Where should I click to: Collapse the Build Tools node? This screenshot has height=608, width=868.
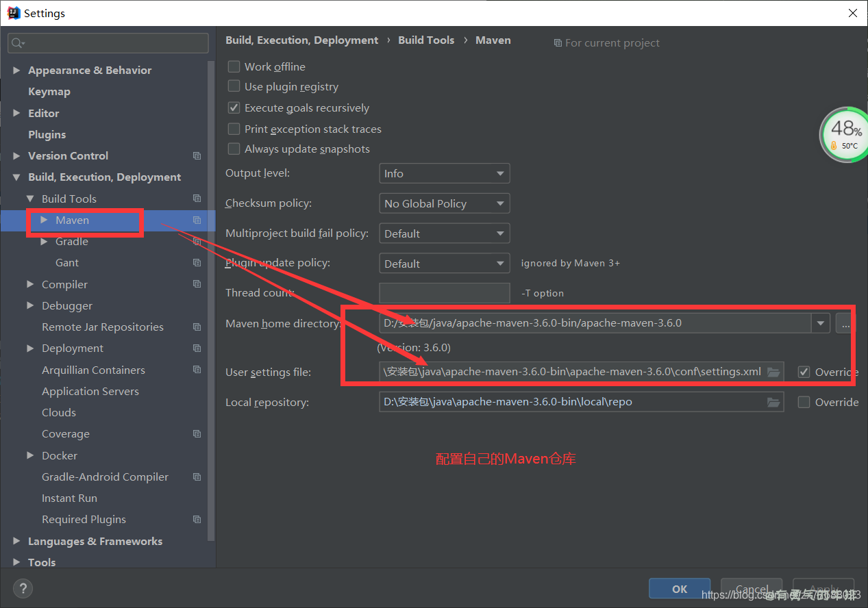point(30,199)
